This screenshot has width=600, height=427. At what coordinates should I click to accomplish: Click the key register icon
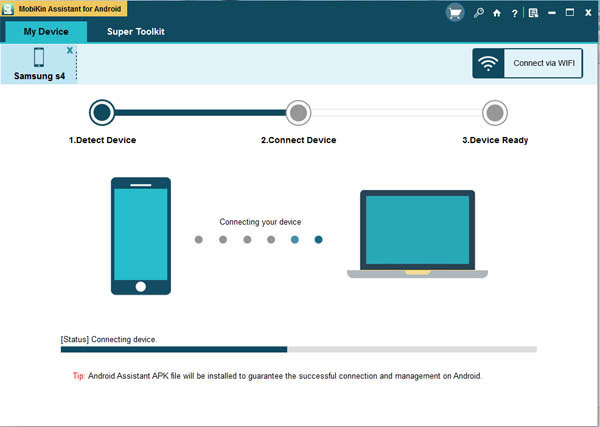click(x=478, y=13)
